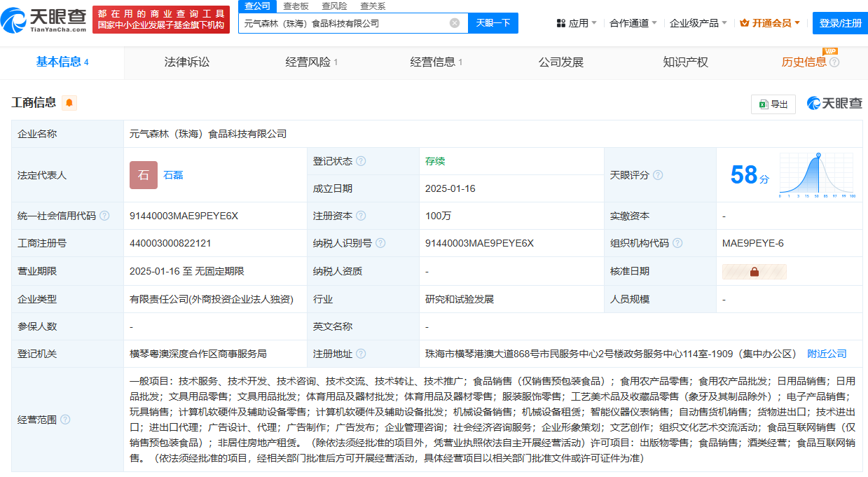Select the 法律诉讼 tab

tap(187, 62)
